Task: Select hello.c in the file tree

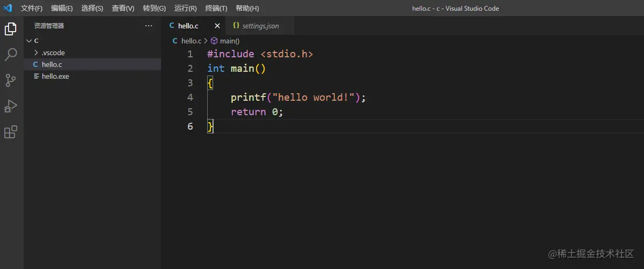Action: point(92,64)
